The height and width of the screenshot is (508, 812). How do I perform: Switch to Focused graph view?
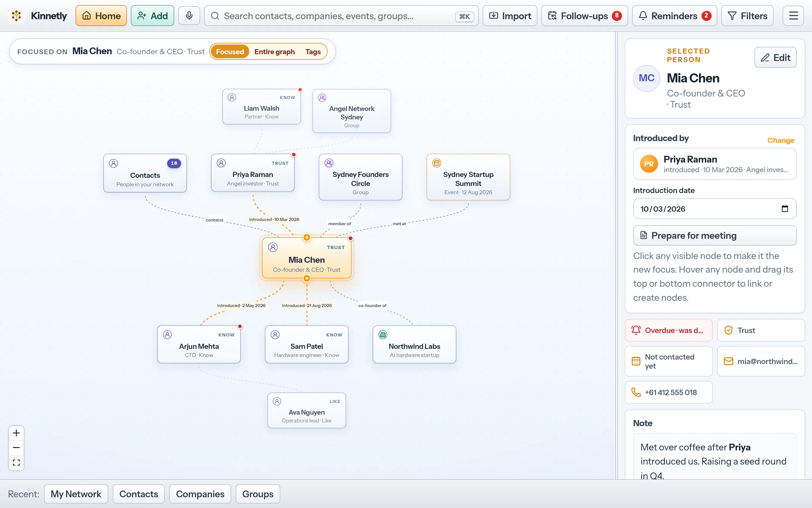pos(230,51)
